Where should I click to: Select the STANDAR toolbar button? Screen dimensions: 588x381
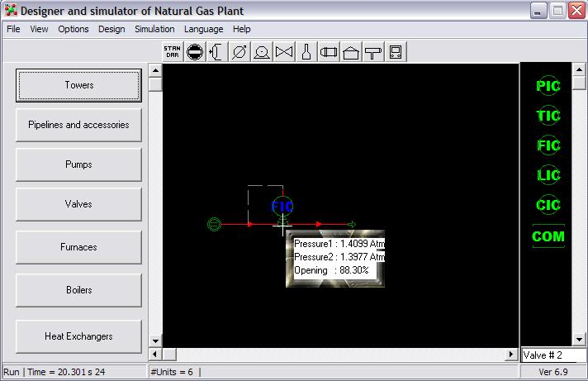pos(172,52)
